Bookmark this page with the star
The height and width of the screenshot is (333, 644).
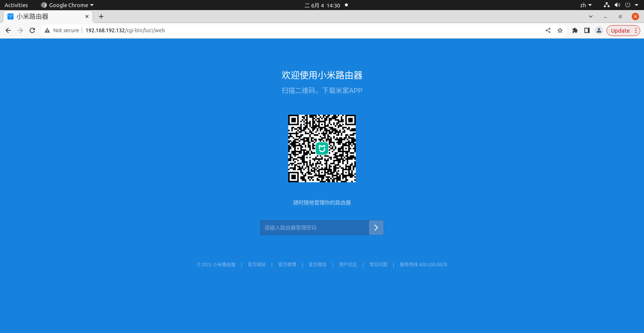pos(560,30)
